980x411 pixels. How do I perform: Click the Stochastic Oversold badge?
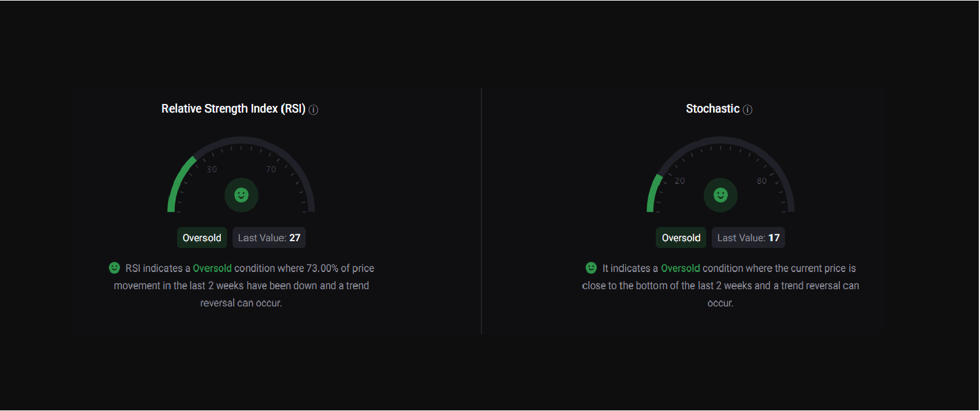point(681,237)
